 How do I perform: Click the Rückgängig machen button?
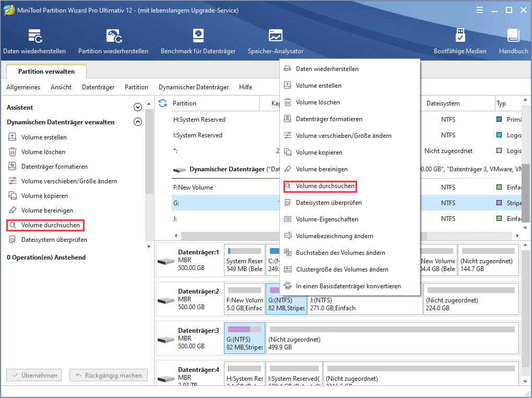pos(109,375)
